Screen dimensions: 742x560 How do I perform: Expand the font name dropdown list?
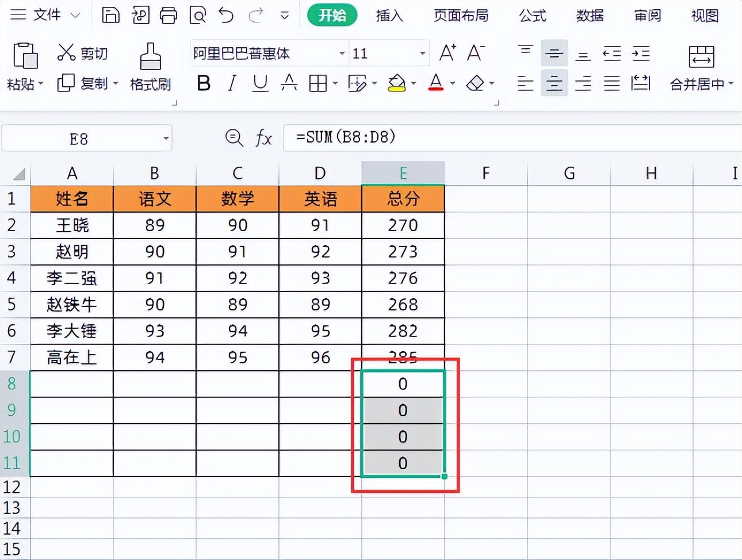[342, 53]
